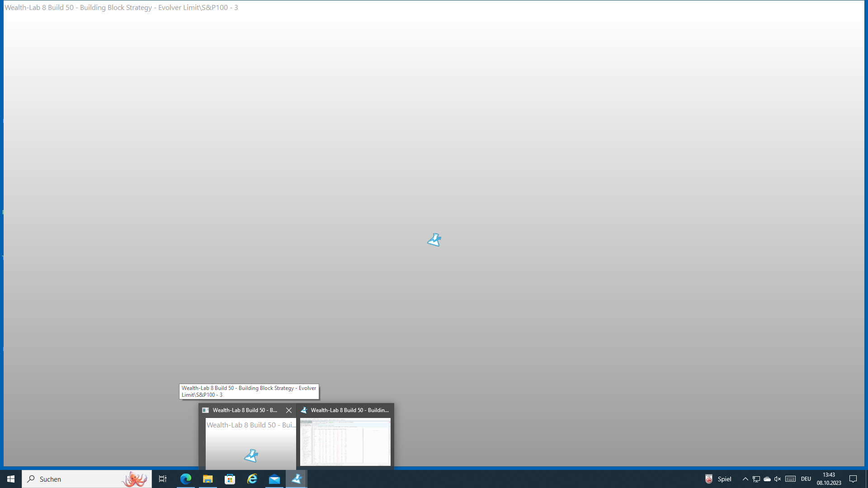Open the Windows Start menu
Viewport: 868px width, 488px height.
pos(11,479)
